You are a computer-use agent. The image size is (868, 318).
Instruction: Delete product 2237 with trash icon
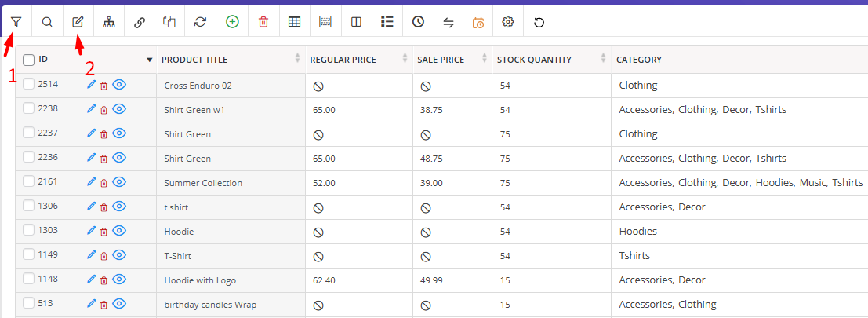(x=104, y=134)
